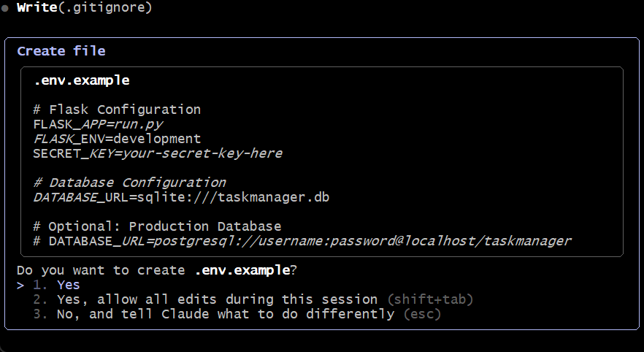
Task: Click the bullet dot before Write
Action: click(x=4, y=8)
